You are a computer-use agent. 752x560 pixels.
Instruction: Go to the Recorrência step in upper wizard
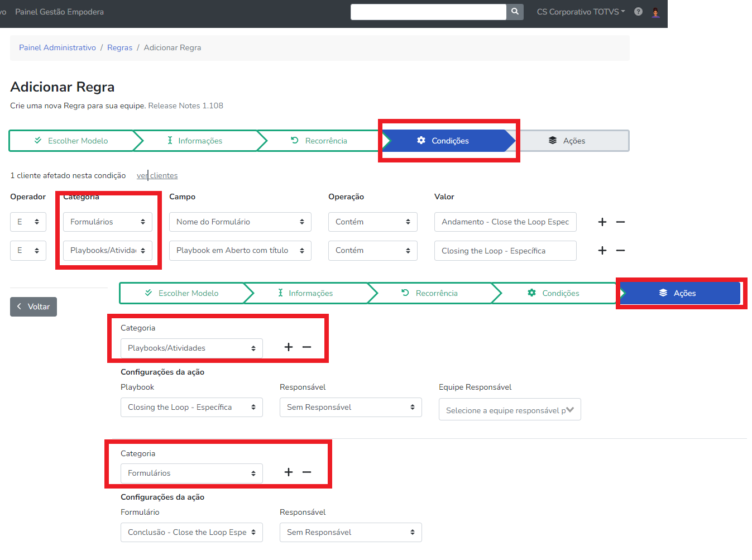319,141
